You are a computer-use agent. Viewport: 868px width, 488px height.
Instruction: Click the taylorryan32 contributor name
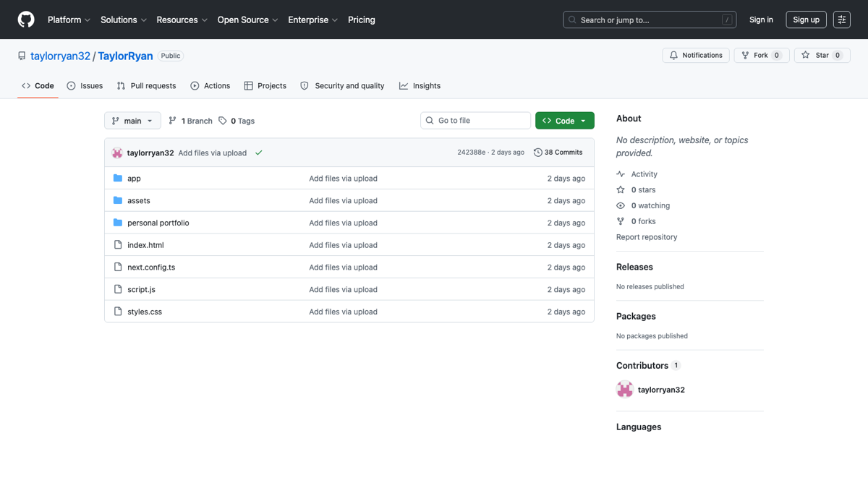click(661, 390)
